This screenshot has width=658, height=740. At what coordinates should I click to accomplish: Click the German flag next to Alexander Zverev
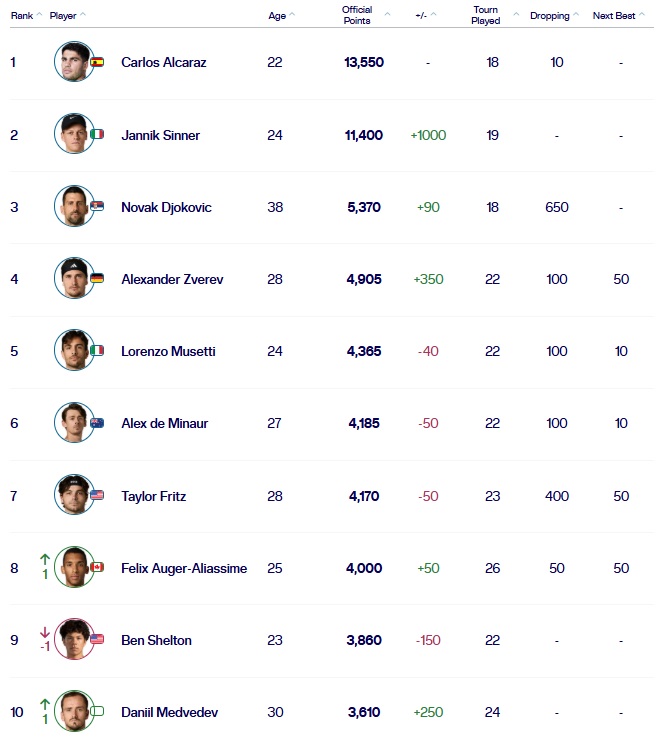click(x=97, y=278)
